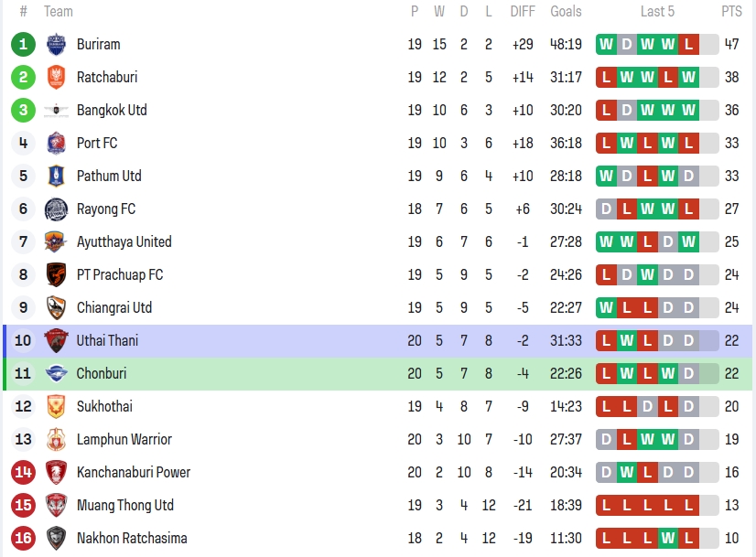The image size is (756, 557).
Task: Open the Ayutthaya United team page
Action: coord(124,242)
